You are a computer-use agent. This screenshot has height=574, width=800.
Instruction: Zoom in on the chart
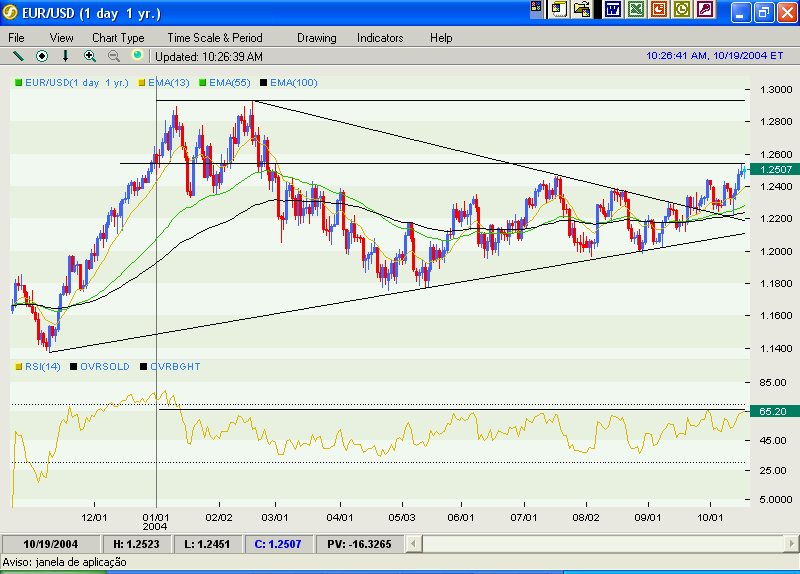(x=90, y=56)
